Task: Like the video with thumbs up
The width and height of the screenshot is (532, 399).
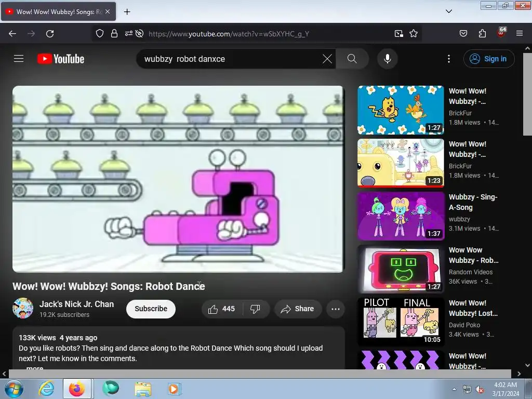Action: point(222,309)
